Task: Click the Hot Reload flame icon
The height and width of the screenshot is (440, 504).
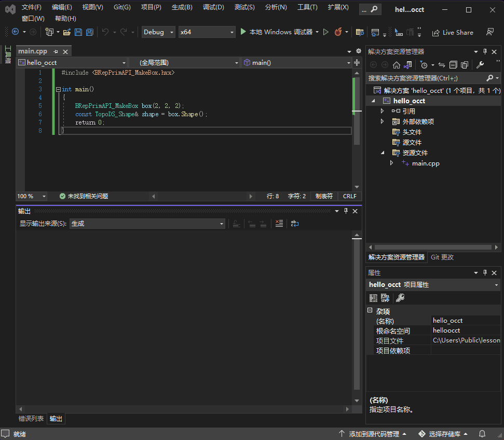Action: tap(338, 32)
